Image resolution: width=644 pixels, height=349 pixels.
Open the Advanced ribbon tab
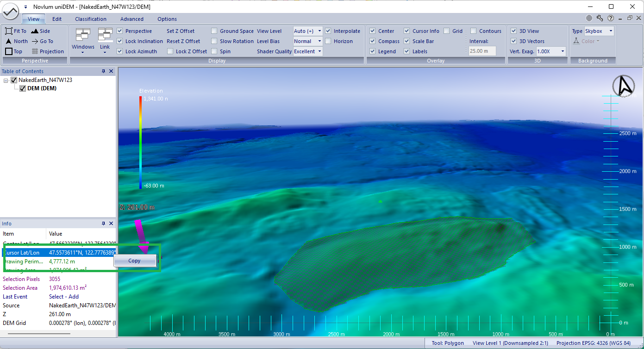pyautogui.click(x=132, y=19)
